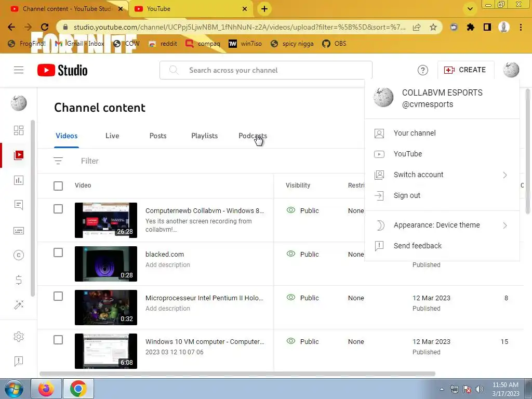Open the Chrome three-dot menu
The height and width of the screenshot is (399, 532).
click(x=521, y=27)
